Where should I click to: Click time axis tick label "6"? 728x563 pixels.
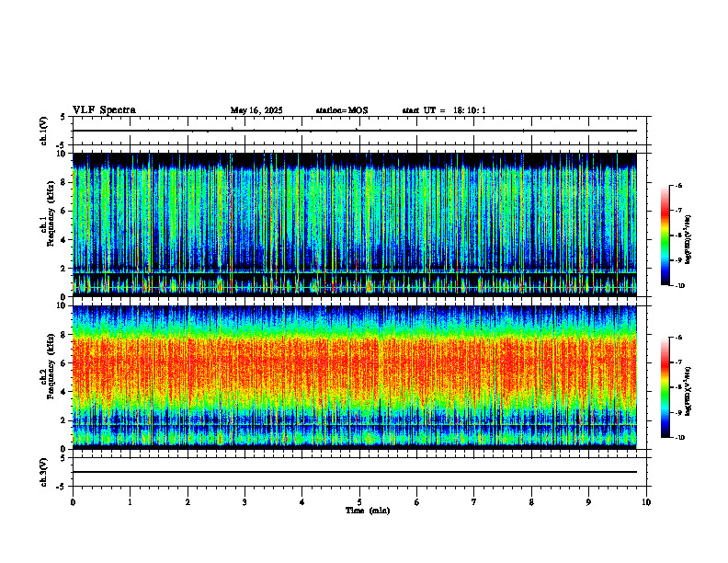pos(417,502)
